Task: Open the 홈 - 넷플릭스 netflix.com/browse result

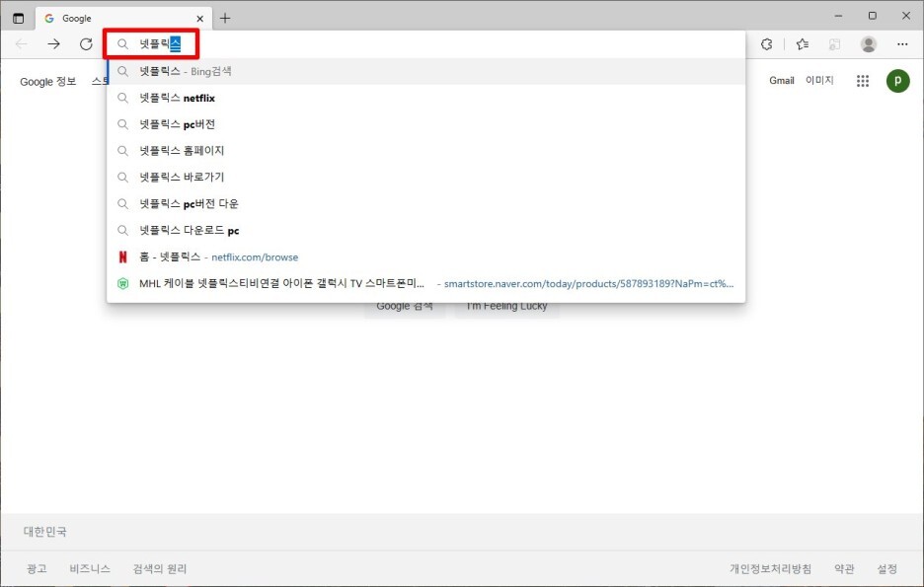Action: click(426, 257)
